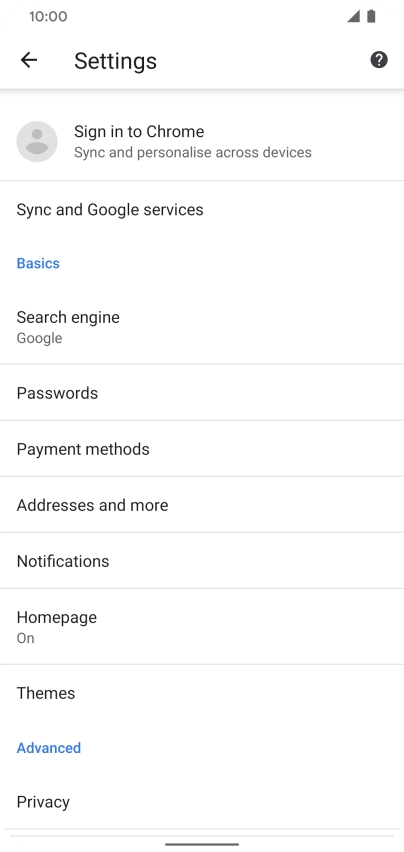Tap the Settings page title
The width and height of the screenshot is (404, 852).
point(115,61)
